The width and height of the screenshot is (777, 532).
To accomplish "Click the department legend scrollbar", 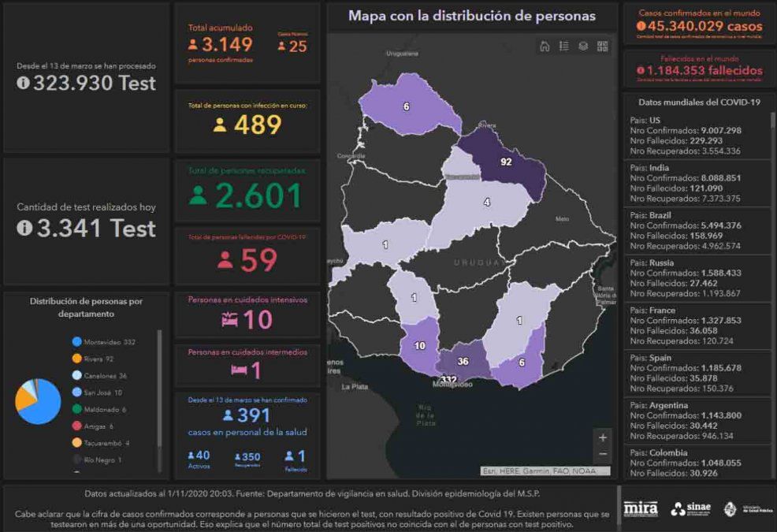I will click(x=160, y=394).
